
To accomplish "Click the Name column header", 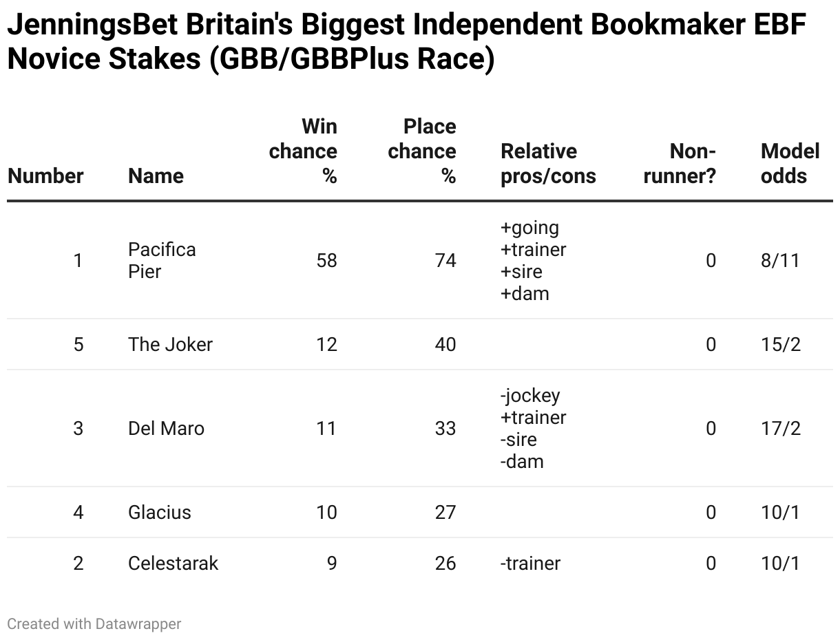I will click(x=156, y=175).
